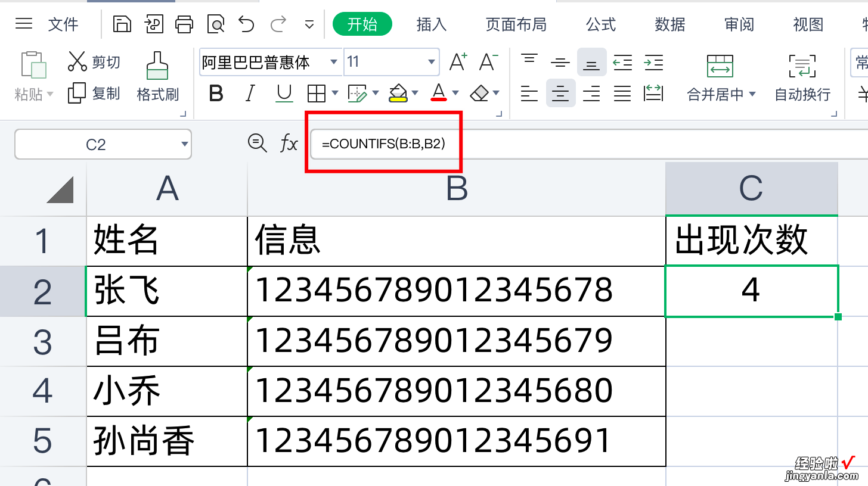Click distributed alignment icon
The width and height of the screenshot is (868, 486).
point(653,94)
